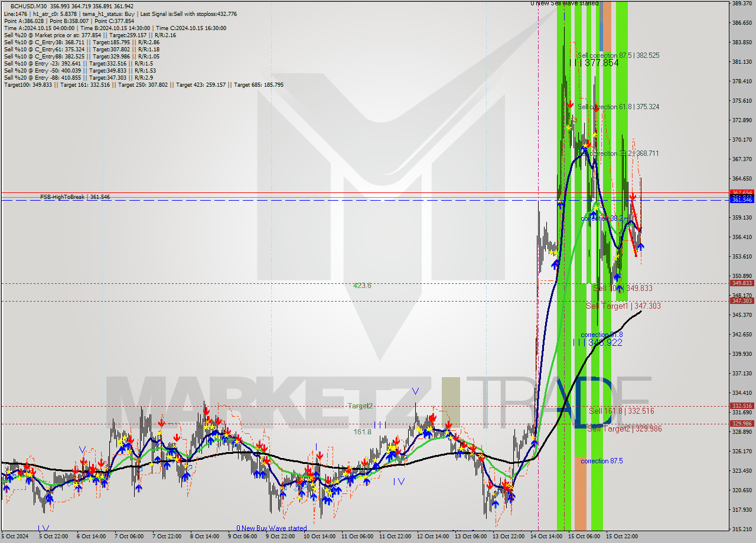Select the 'Sell 100 | 349.833' label
Screen dimensions: 756x543
(623, 288)
